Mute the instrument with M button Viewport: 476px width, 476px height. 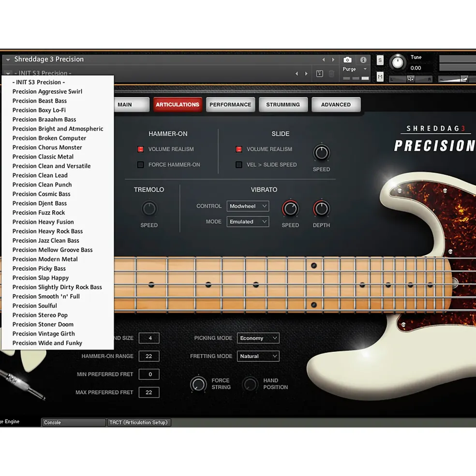(x=380, y=77)
